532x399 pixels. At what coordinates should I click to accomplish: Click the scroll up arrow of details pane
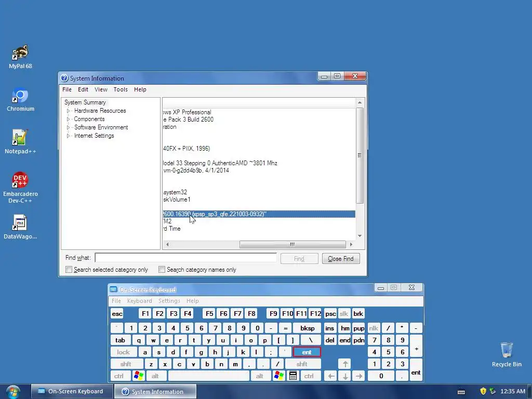tap(360, 102)
